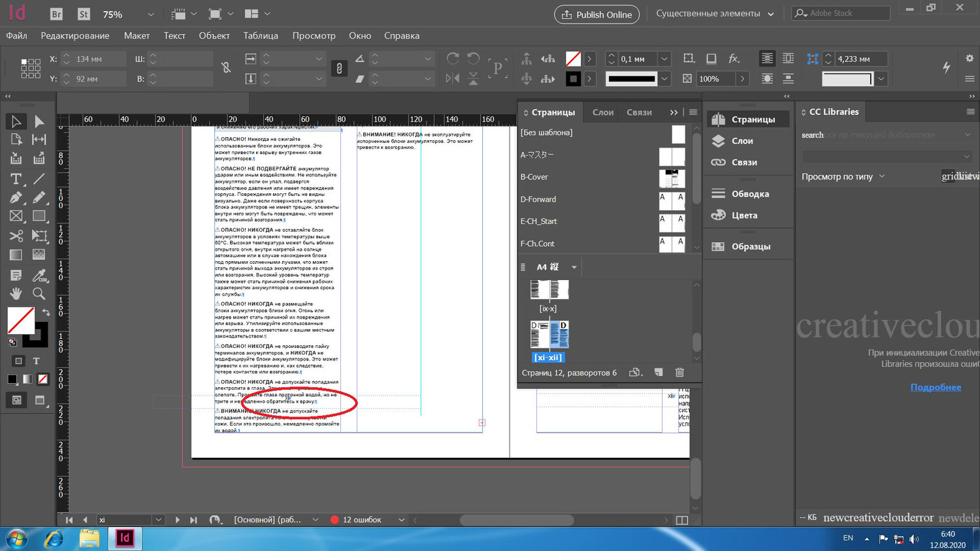Apply None color swatch in toolbox
Screen dimensions: 980x551
coord(42,379)
